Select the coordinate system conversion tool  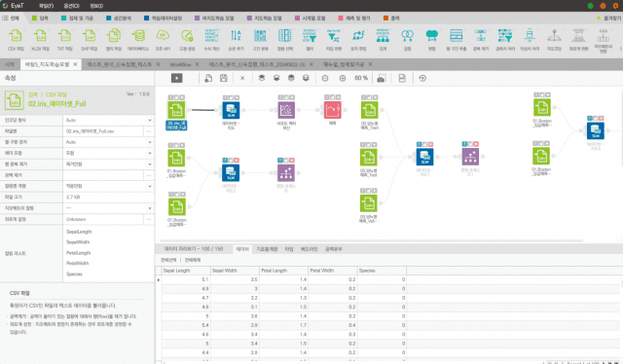(x=578, y=40)
